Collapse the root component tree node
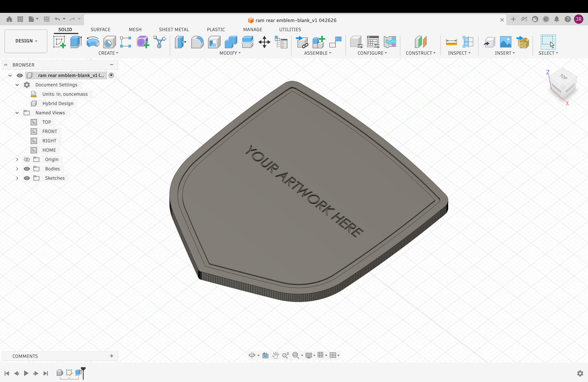 coord(10,75)
